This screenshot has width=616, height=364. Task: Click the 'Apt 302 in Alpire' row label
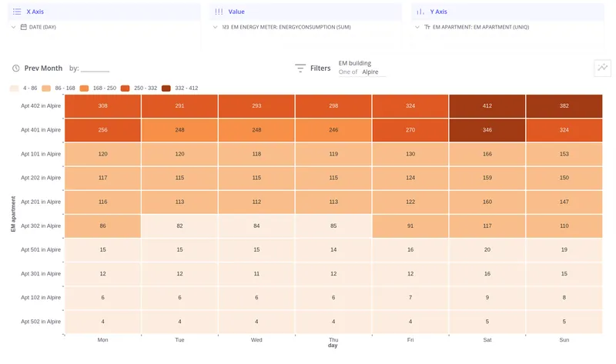(x=41, y=225)
